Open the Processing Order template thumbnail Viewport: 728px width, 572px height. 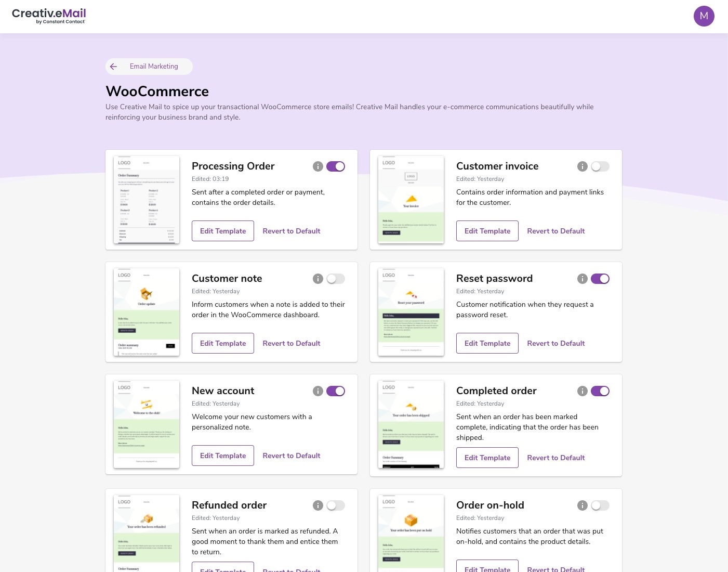(147, 200)
